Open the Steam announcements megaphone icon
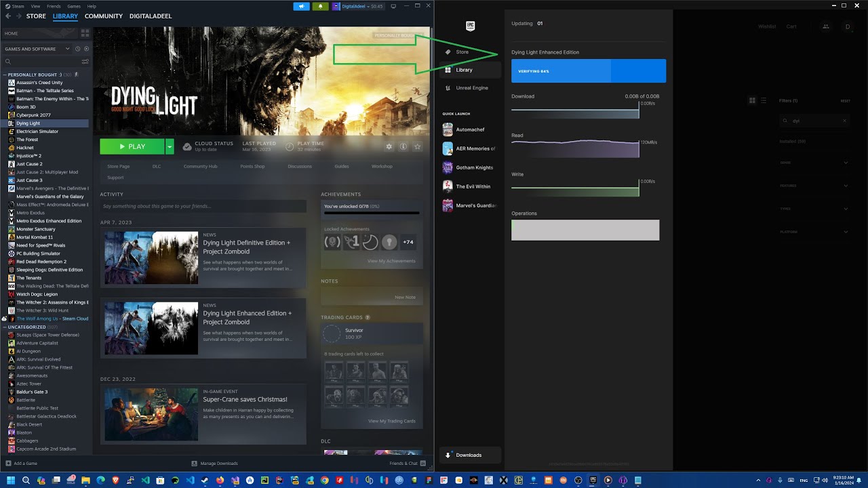 tap(301, 6)
